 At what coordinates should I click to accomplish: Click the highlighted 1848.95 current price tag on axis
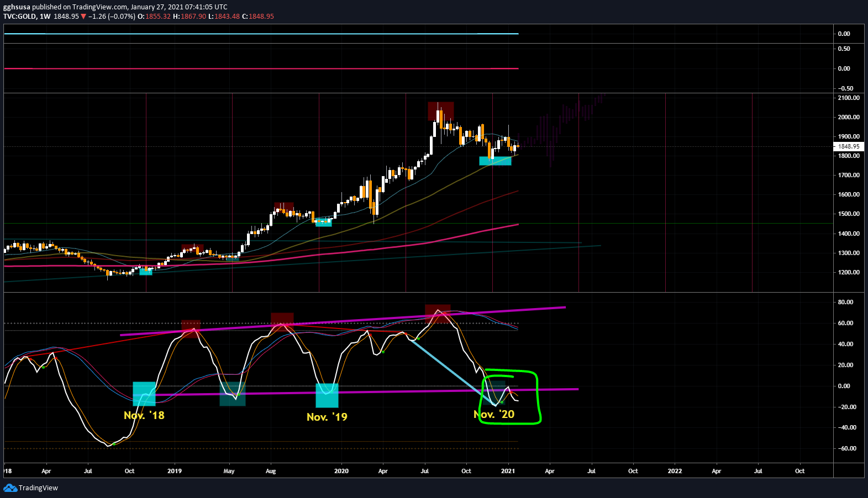pyautogui.click(x=848, y=146)
